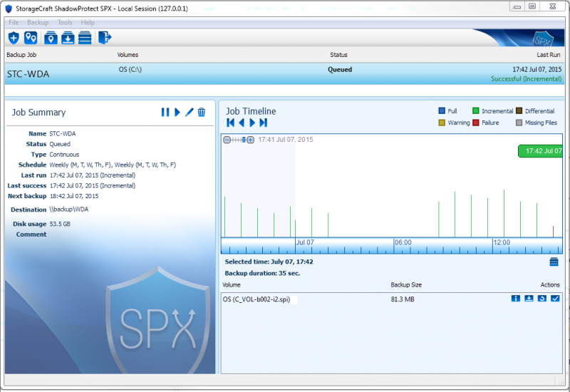Click the red failure bar in timeline
This screenshot has width=570, height=392.
pos(554,232)
